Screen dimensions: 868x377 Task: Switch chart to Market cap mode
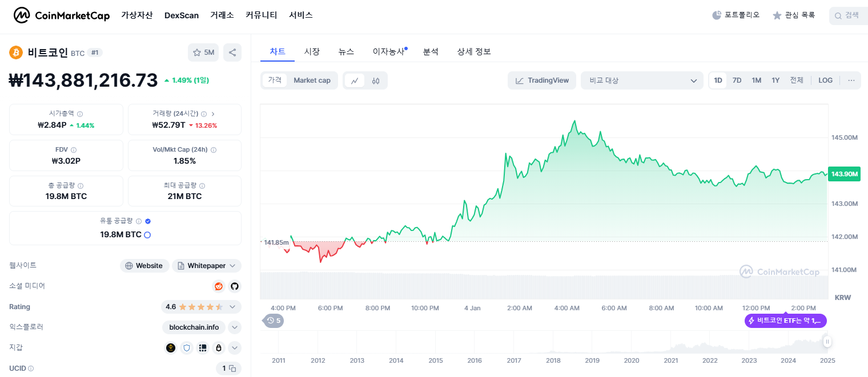tap(312, 80)
